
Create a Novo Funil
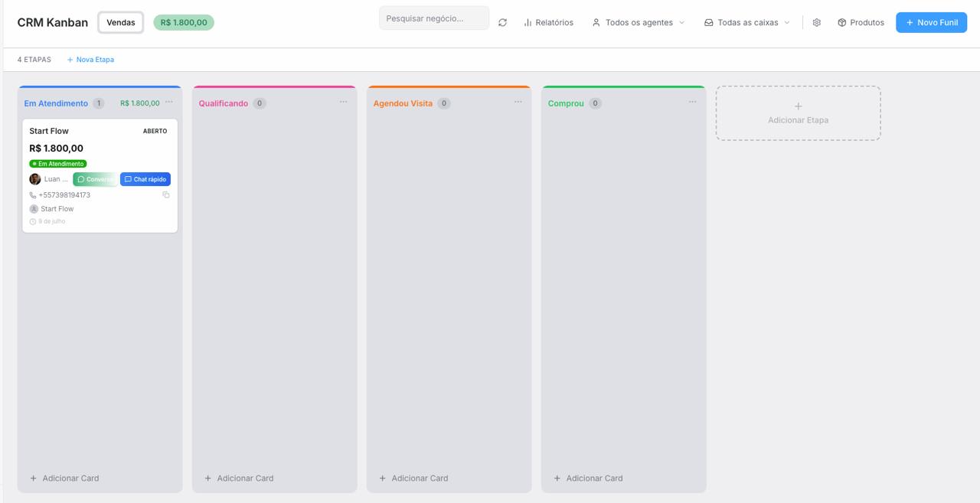click(x=931, y=22)
